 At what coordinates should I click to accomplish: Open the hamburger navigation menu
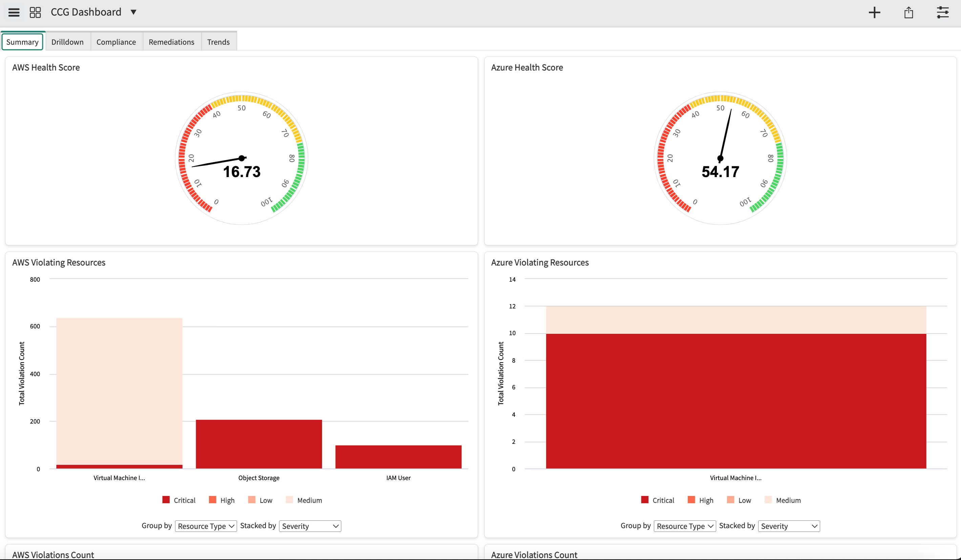click(x=14, y=12)
